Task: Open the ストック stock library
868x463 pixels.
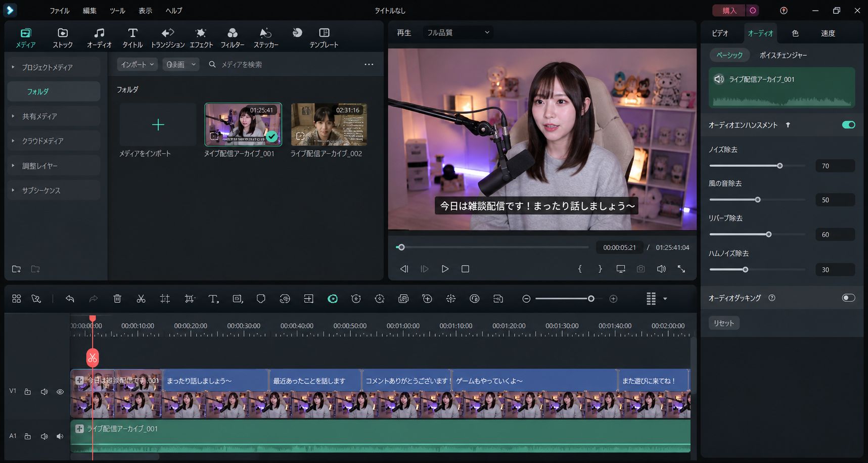Action: pyautogui.click(x=63, y=38)
